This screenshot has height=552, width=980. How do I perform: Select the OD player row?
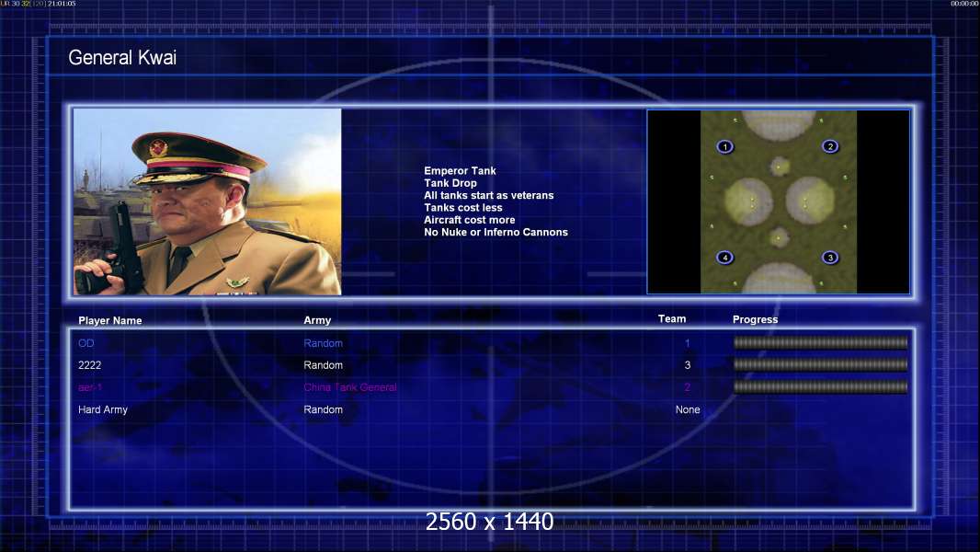coord(493,343)
